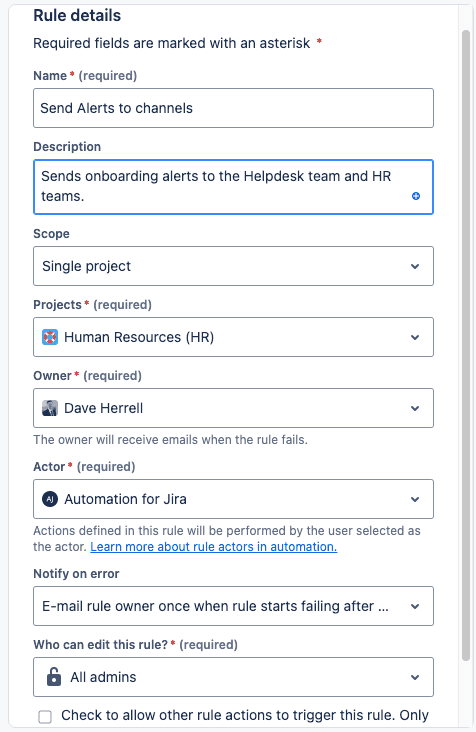Viewport: 476px width, 732px height.
Task: Click the Name field with Send Alerts text
Action: [x=233, y=108]
